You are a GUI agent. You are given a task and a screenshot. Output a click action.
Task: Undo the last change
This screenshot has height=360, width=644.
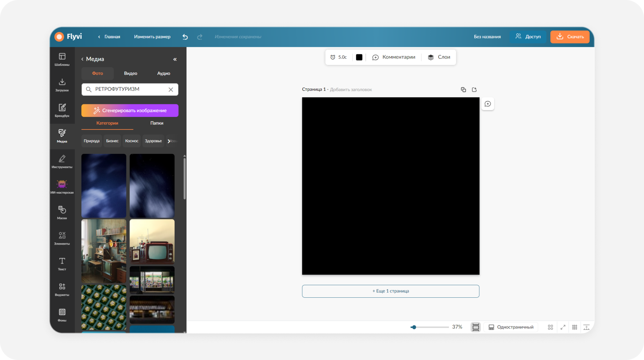click(185, 37)
